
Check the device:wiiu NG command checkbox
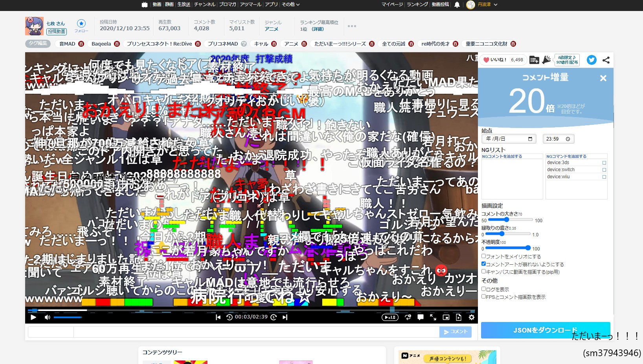click(x=604, y=177)
